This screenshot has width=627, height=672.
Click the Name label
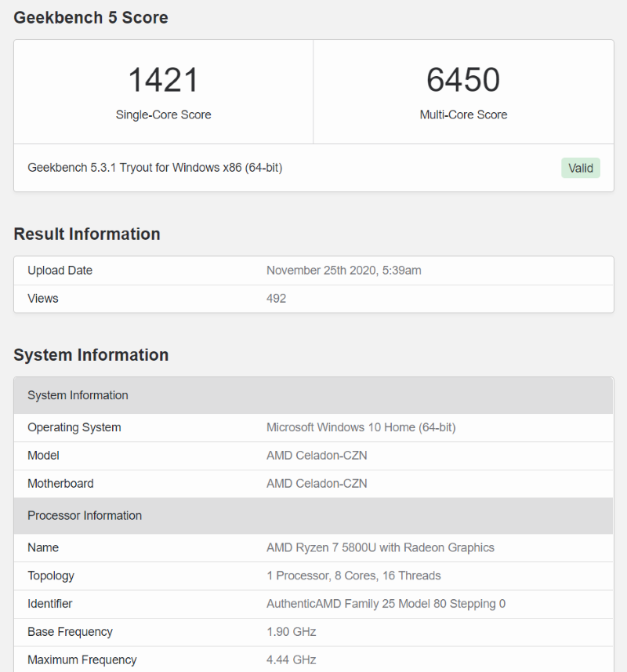coord(43,547)
